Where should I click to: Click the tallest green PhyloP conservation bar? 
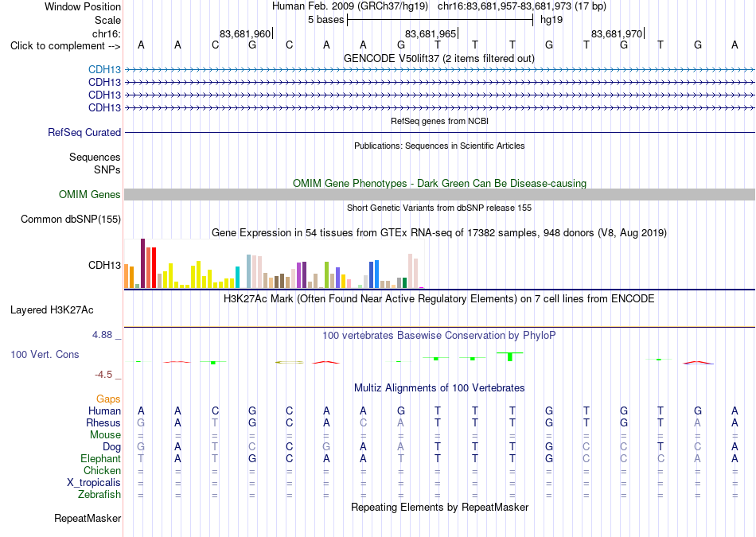(510, 356)
